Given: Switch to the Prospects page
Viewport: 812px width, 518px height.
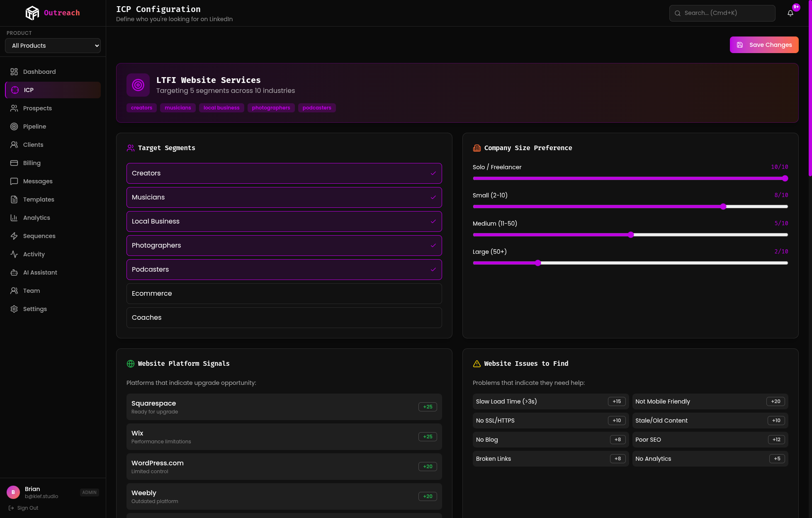Looking at the screenshot, I should point(37,108).
